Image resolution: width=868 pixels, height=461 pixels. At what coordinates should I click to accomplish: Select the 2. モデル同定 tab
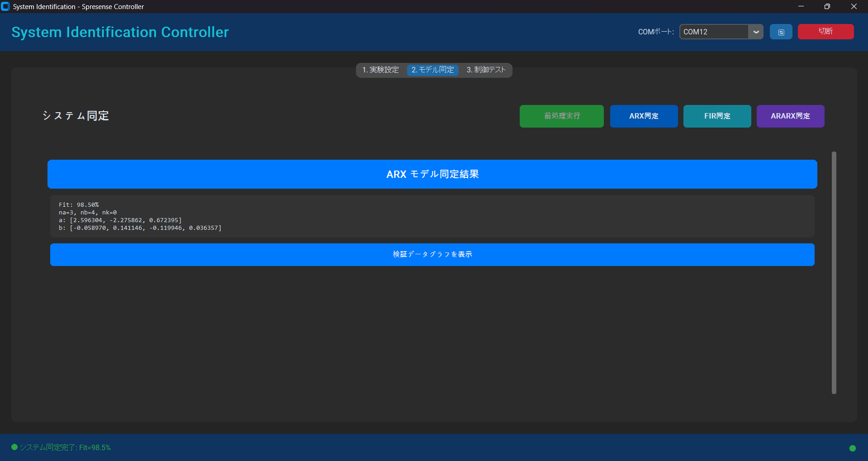coord(433,70)
